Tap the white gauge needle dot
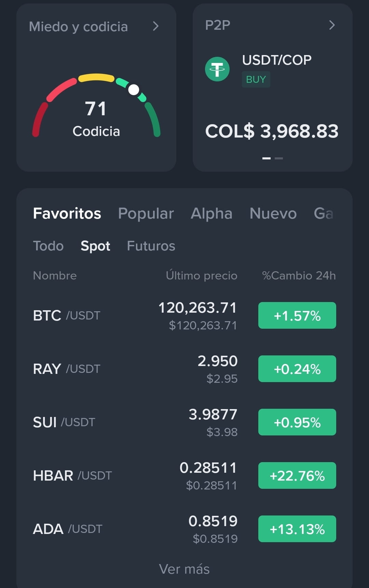Screen dimensions: 369x588 click(134, 90)
